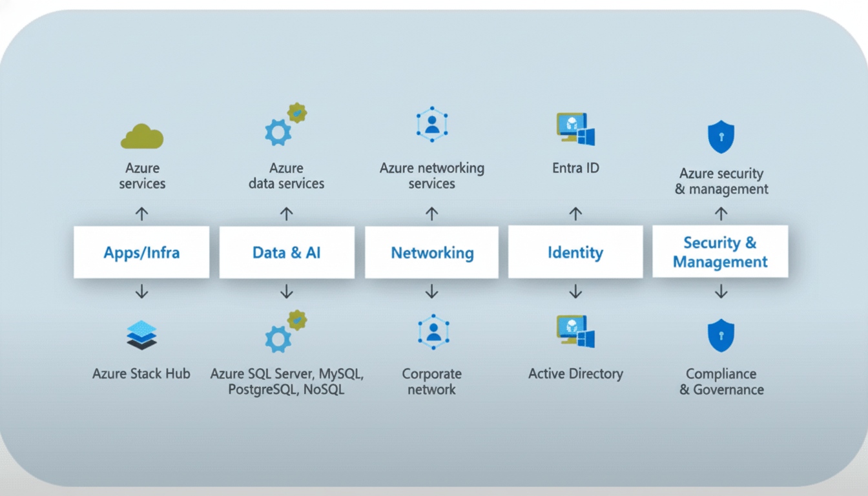Click the up arrow above the Identity box
The width and height of the screenshot is (868, 496).
575,213
